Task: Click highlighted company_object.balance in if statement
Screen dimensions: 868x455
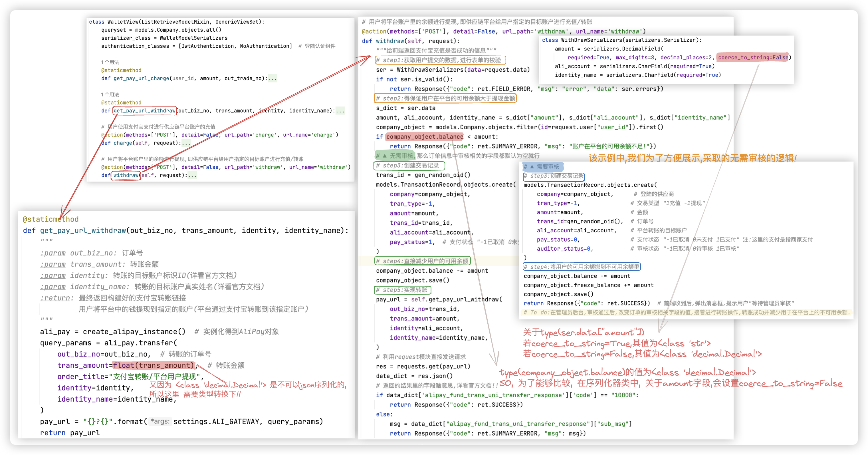Action: pos(425,137)
